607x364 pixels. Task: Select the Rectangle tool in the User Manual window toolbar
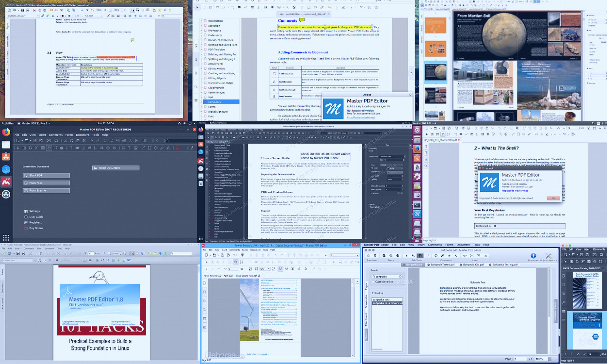(309, 7)
